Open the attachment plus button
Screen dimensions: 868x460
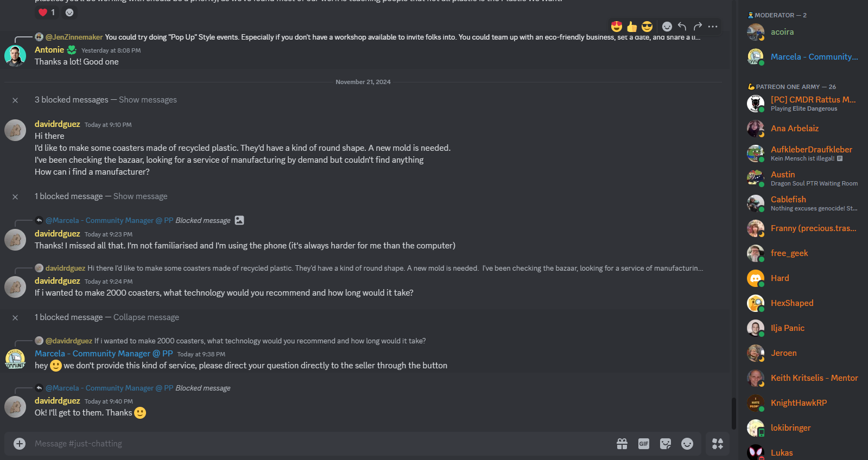[x=20, y=444]
